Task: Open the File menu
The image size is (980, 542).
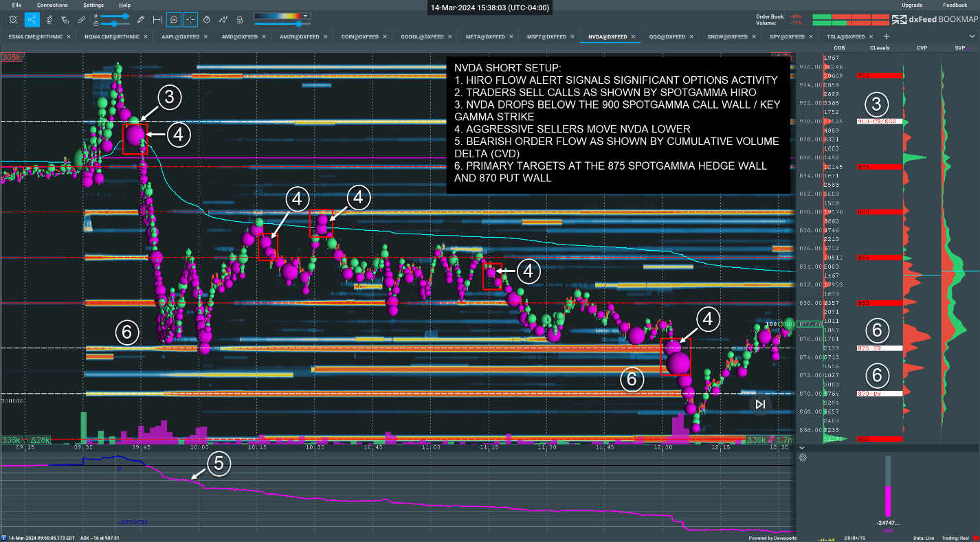Action: click(x=16, y=5)
